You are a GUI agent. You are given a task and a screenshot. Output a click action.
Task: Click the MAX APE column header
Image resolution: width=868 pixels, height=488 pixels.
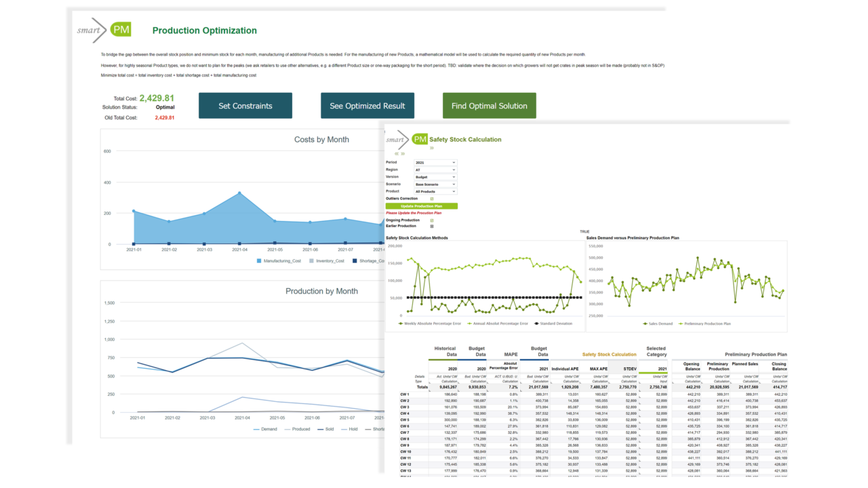click(x=597, y=369)
